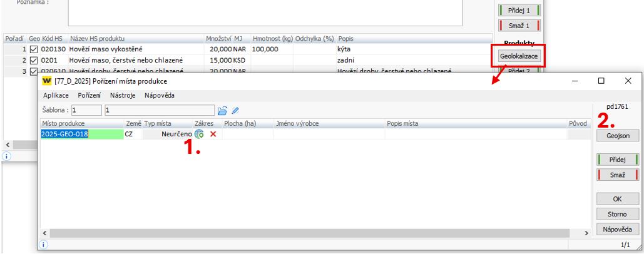Open template folder icon next to Šablona
The image size is (644, 254).
[222, 111]
